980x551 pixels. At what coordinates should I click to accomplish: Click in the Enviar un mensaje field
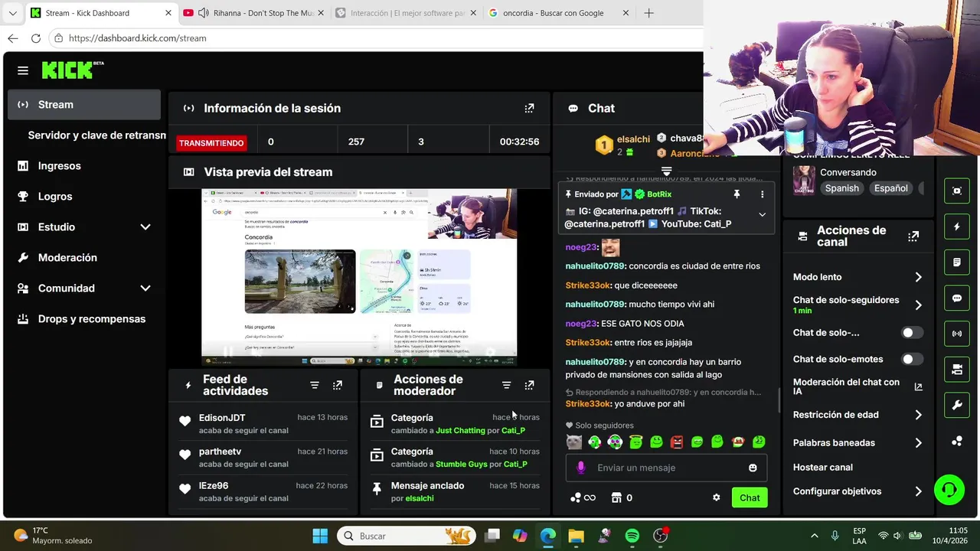[666, 468]
